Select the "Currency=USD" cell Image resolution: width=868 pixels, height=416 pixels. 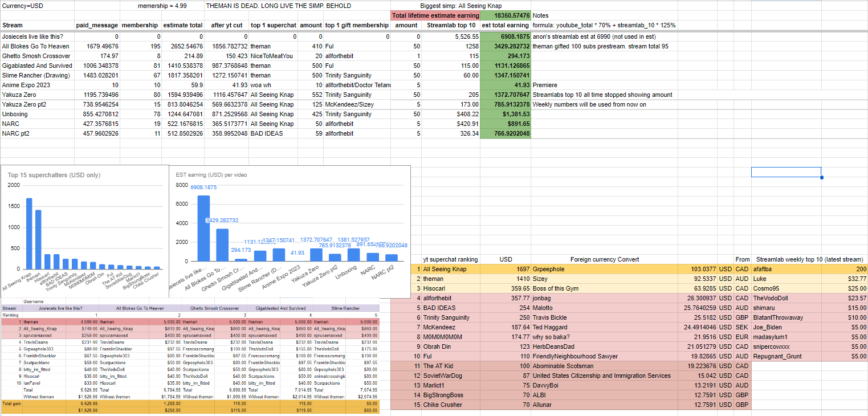[x=37, y=6]
